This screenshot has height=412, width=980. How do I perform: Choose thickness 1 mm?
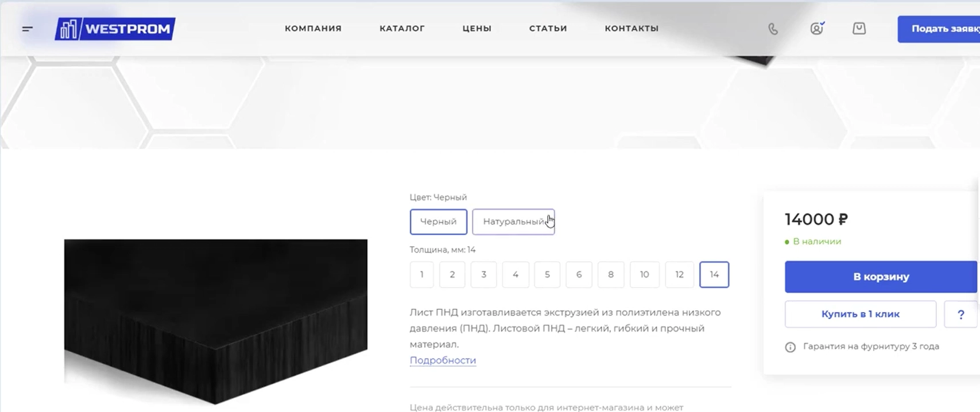pos(421,275)
